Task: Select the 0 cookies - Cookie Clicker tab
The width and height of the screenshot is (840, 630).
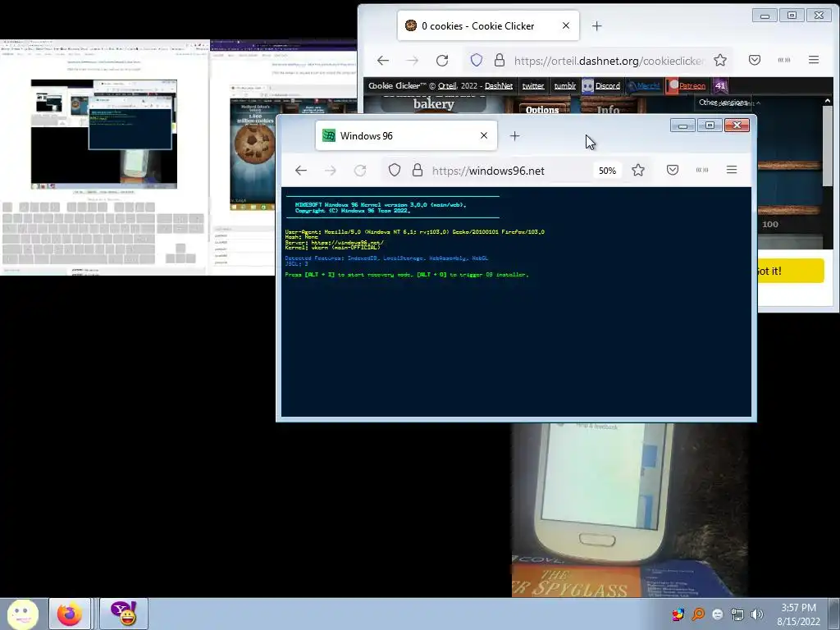Action: (x=488, y=25)
